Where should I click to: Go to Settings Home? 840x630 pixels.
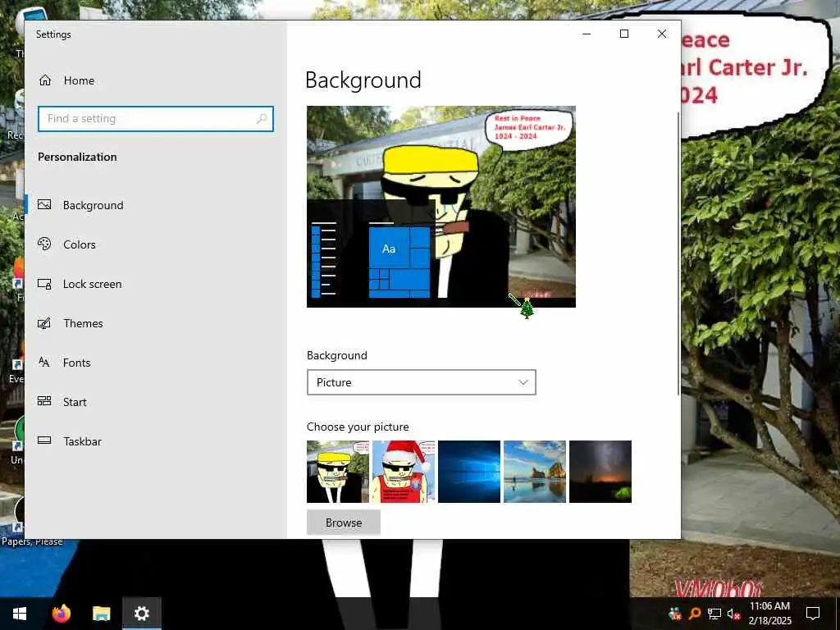tap(67, 80)
